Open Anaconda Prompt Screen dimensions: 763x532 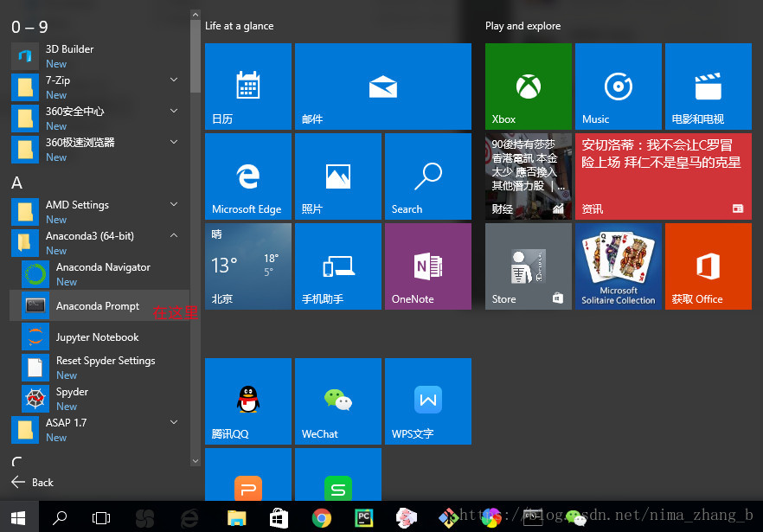click(x=99, y=305)
